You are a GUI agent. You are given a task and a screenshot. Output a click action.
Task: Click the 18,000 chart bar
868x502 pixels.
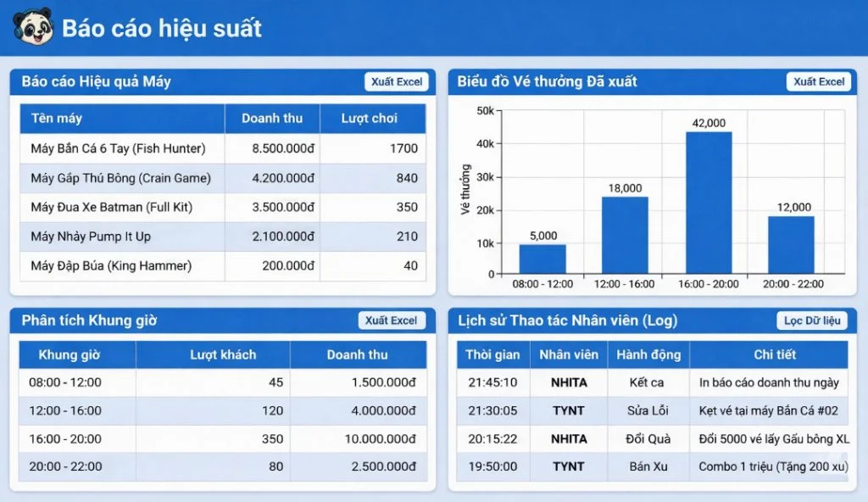[625, 235]
